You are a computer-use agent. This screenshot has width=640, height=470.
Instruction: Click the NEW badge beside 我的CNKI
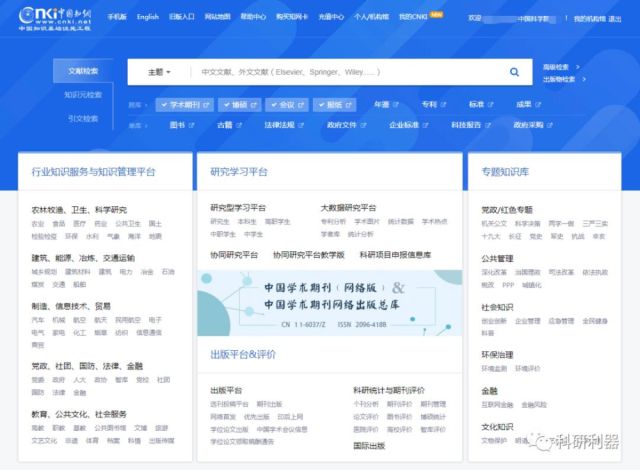pyautogui.click(x=436, y=15)
